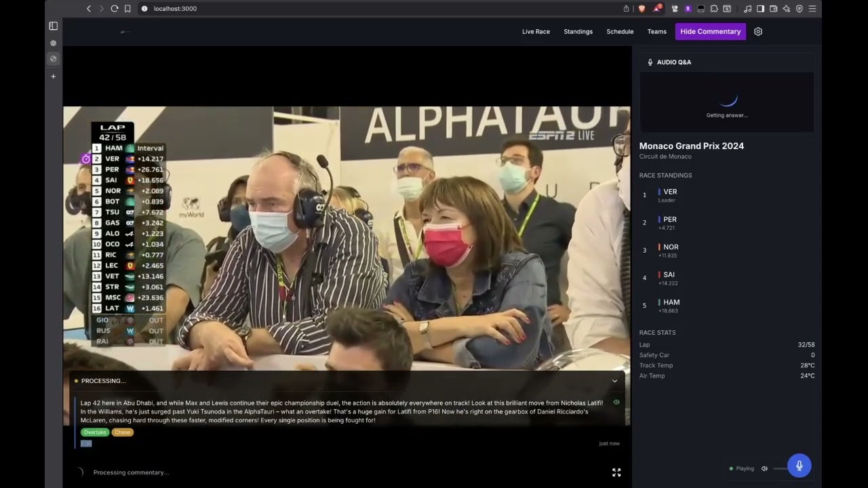
Task: Open the Teams tab
Action: click(656, 32)
